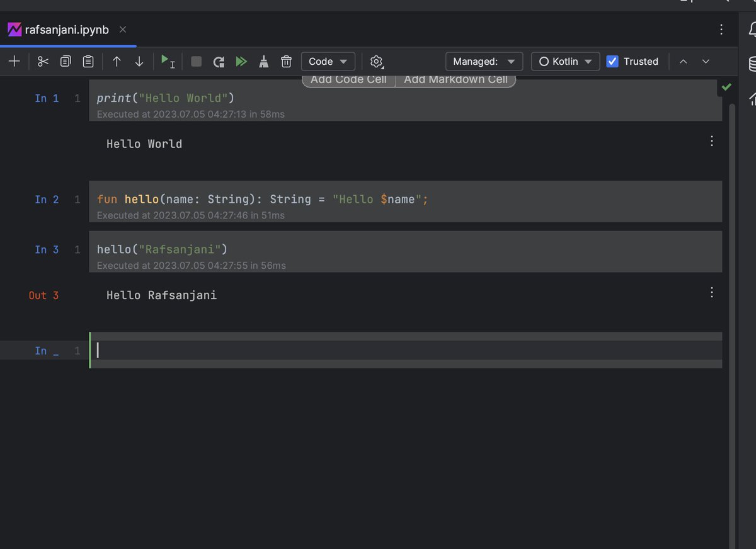Image resolution: width=756 pixels, height=549 pixels.
Task: Run all cells with the double-play icon
Action: [x=242, y=61]
